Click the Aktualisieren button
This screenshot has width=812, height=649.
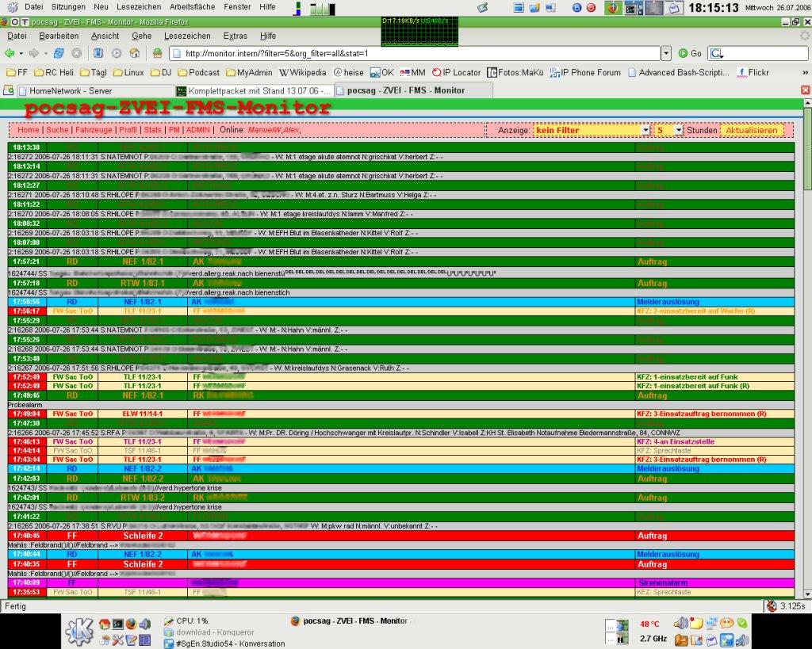click(751, 130)
